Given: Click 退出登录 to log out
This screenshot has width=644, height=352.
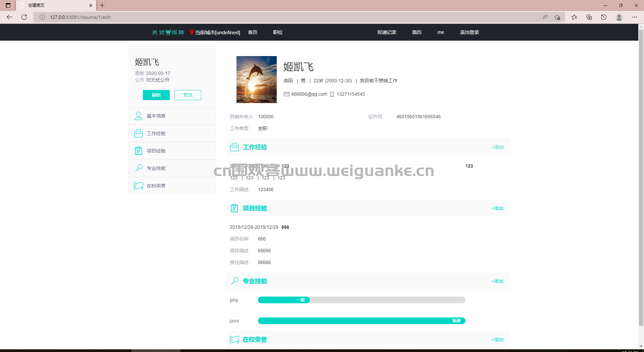Looking at the screenshot, I should click(469, 32).
